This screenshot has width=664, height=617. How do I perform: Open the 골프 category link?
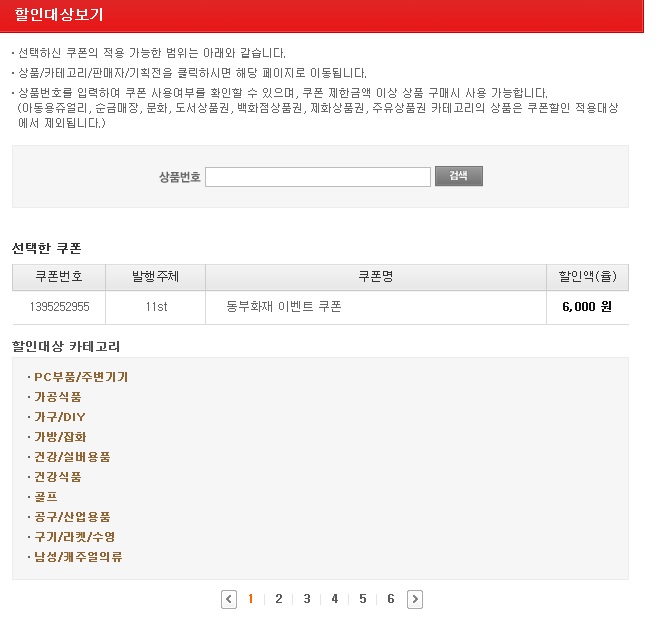point(46,497)
